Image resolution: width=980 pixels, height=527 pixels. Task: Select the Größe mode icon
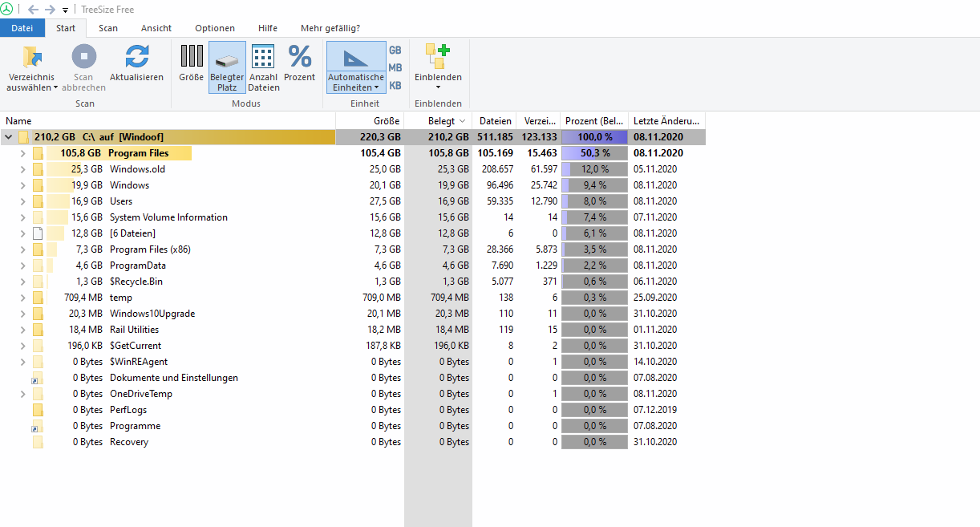click(192, 57)
